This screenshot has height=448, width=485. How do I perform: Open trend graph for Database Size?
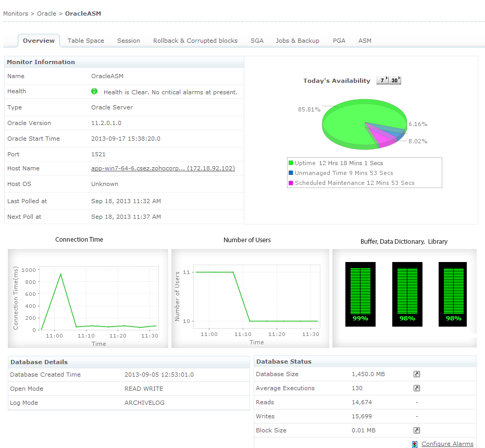click(416, 374)
